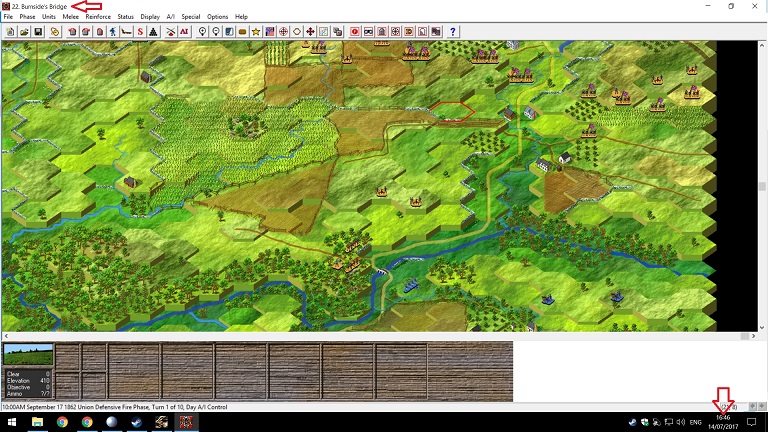Screen dimensions: 768x432
Task: Click the horizontal scrollbar left arrow
Action: 6,336
